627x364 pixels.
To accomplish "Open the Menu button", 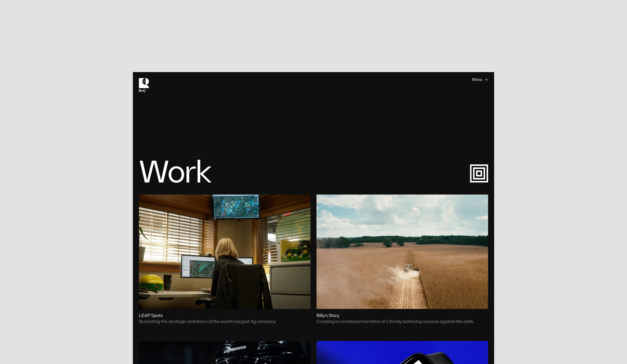I will point(480,80).
